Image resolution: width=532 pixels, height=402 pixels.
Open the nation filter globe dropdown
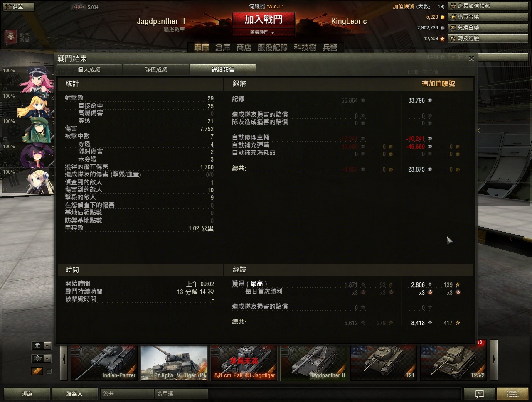click(41, 346)
